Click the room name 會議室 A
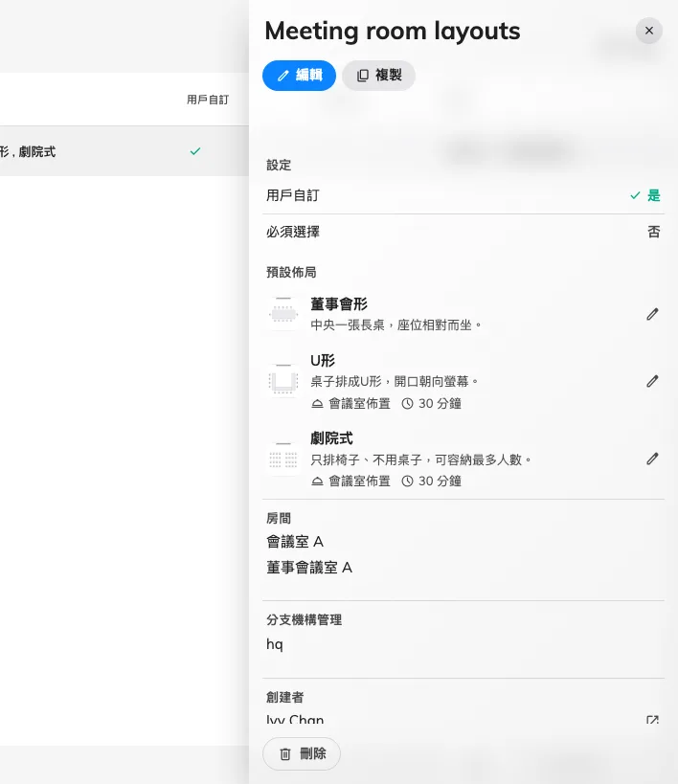 pyautogui.click(x=295, y=542)
